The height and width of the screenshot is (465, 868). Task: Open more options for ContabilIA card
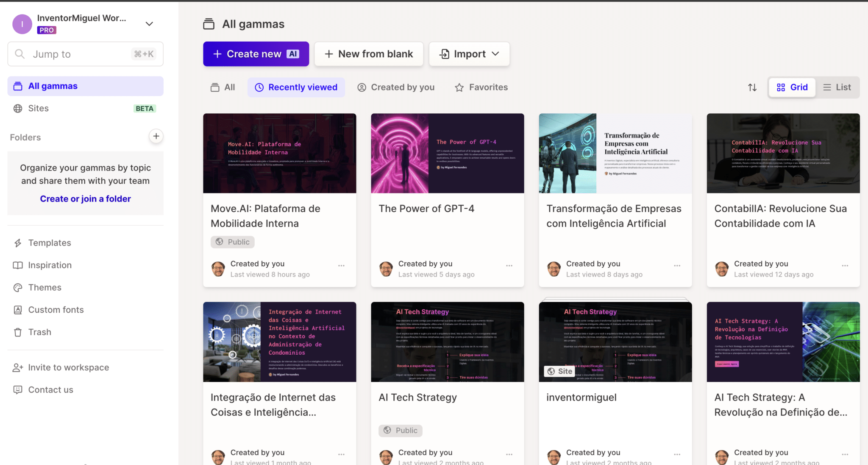coord(845,266)
